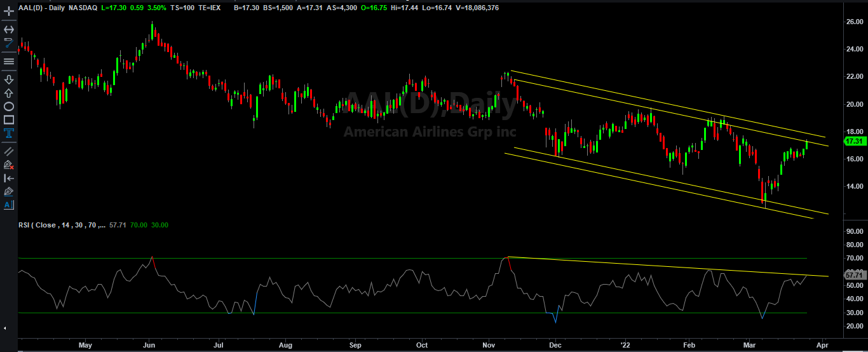Click the blue pen drawing properties icon

pos(9,191)
